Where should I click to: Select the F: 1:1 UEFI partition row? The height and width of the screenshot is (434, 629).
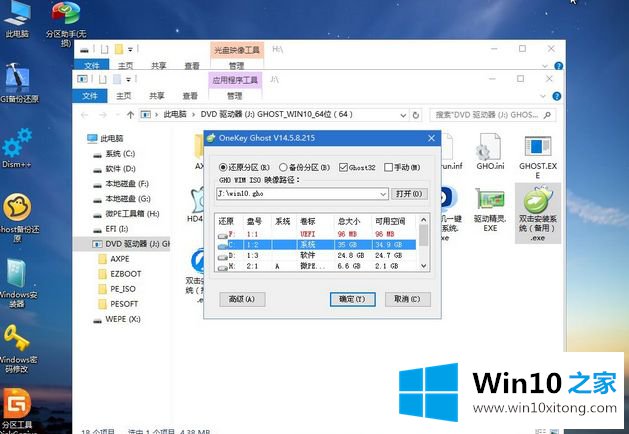coord(317,234)
